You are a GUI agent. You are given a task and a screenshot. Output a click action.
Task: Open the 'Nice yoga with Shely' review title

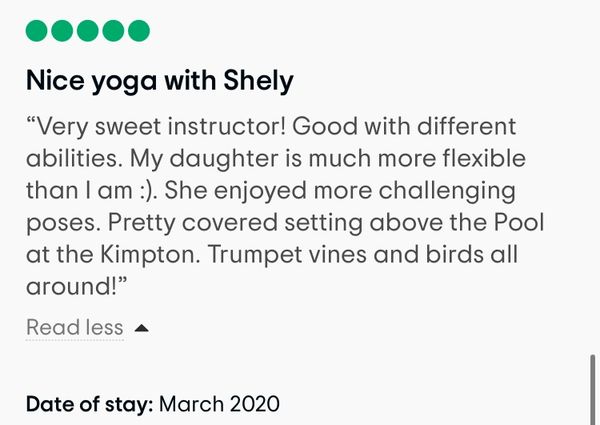click(x=160, y=80)
